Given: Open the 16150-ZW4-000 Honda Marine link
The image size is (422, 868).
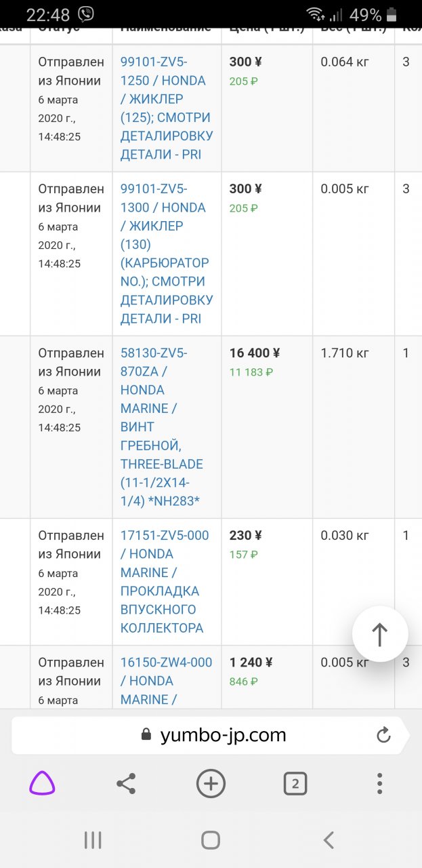Looking at the screenshot, I should [166, 680].
